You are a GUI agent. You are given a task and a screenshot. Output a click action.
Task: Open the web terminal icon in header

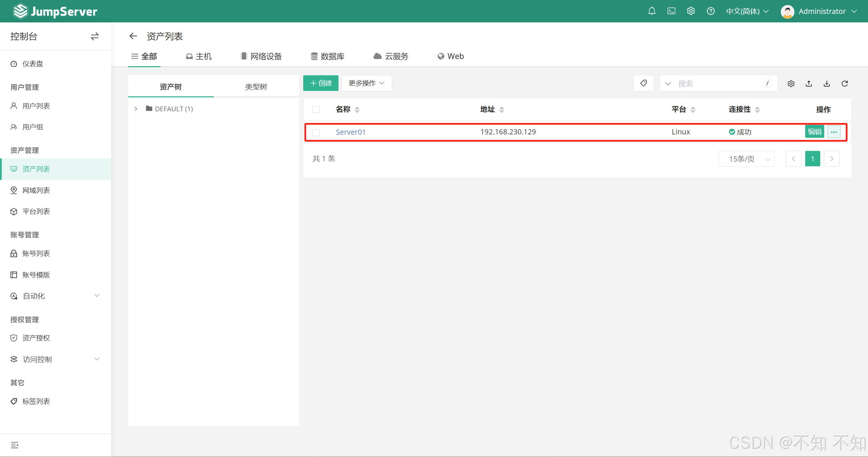click(x=671, y=11)
